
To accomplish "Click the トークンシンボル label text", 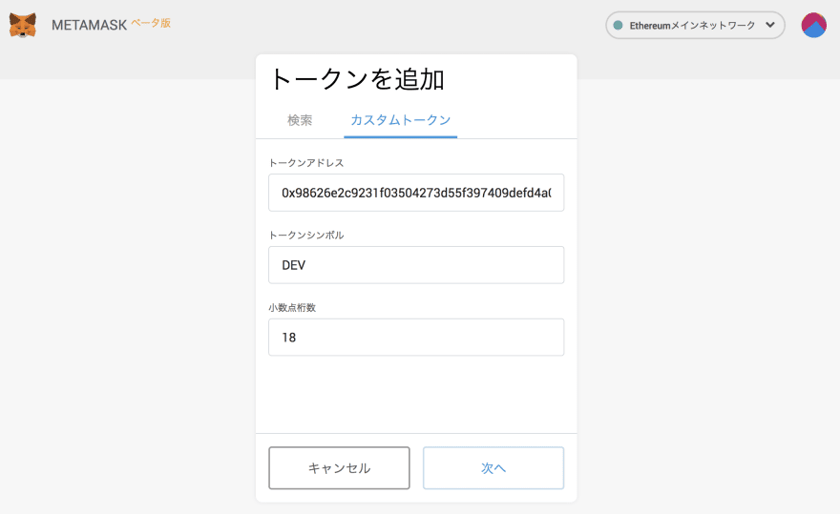I will pyautogui.click(x=306, y=235).
